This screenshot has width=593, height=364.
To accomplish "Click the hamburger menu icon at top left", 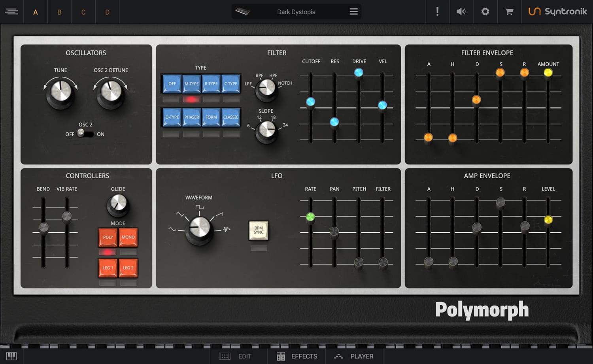I will [11, 11].
